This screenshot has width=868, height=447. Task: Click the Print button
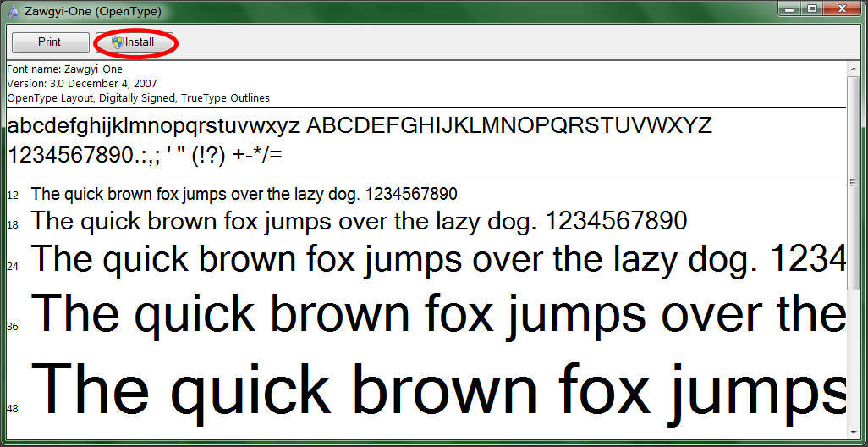[50, 42]
